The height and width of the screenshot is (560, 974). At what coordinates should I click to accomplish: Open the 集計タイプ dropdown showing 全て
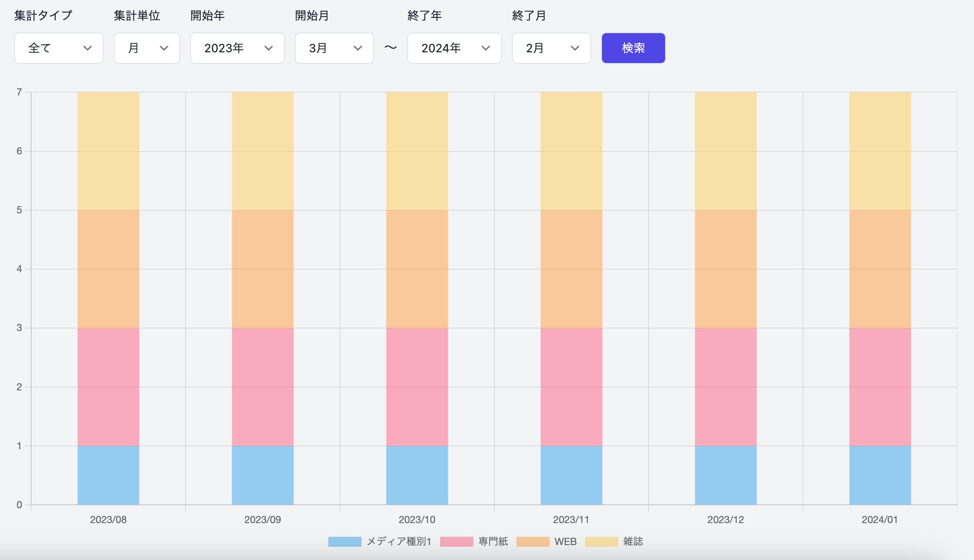coord(58,48)
